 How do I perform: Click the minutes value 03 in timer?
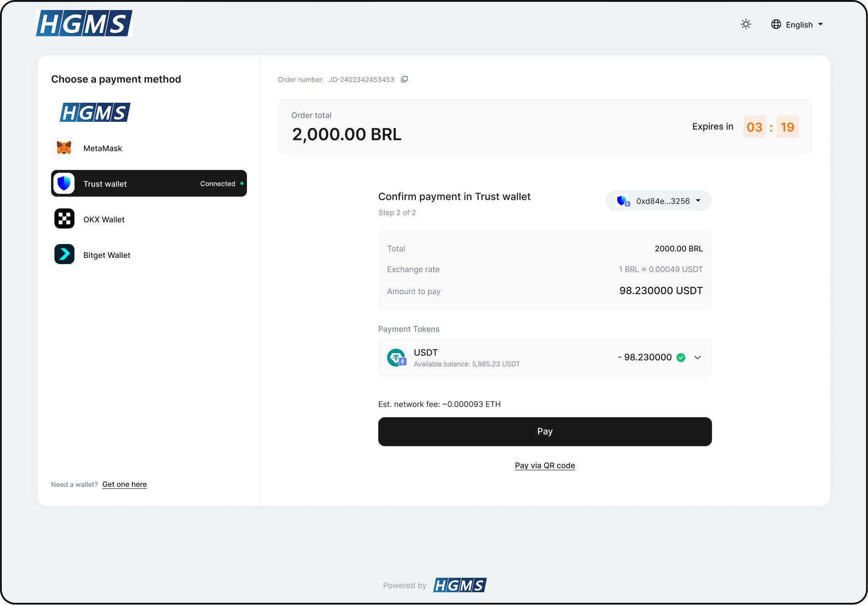(754, 127)
